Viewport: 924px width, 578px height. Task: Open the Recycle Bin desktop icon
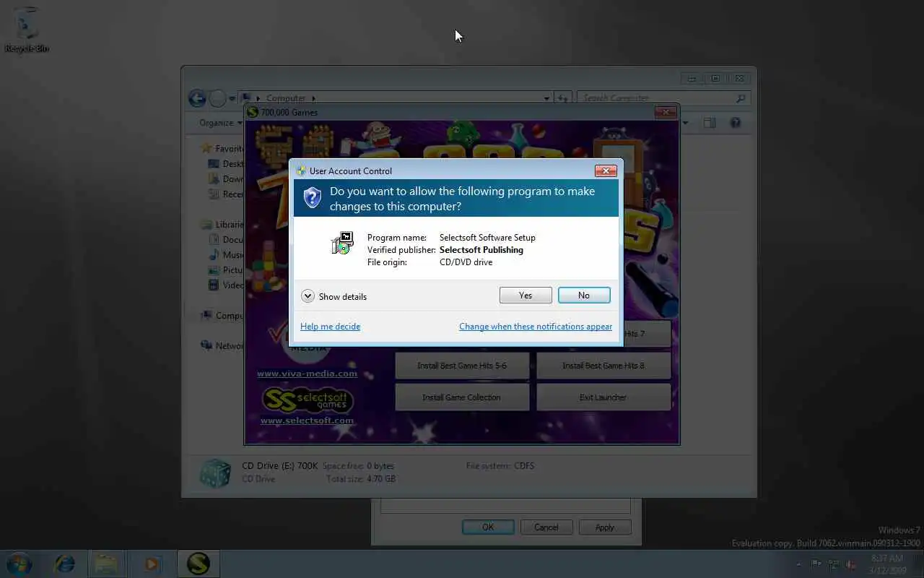(x=27, y=30)
